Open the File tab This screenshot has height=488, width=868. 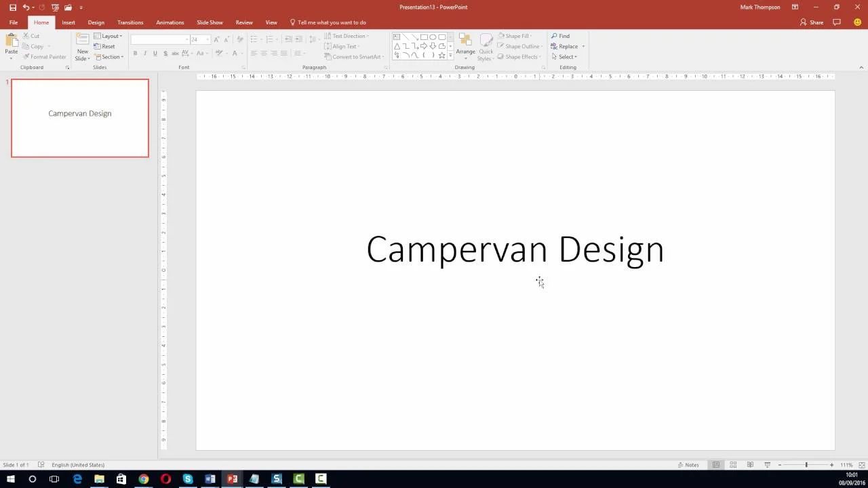click(14, 22)
